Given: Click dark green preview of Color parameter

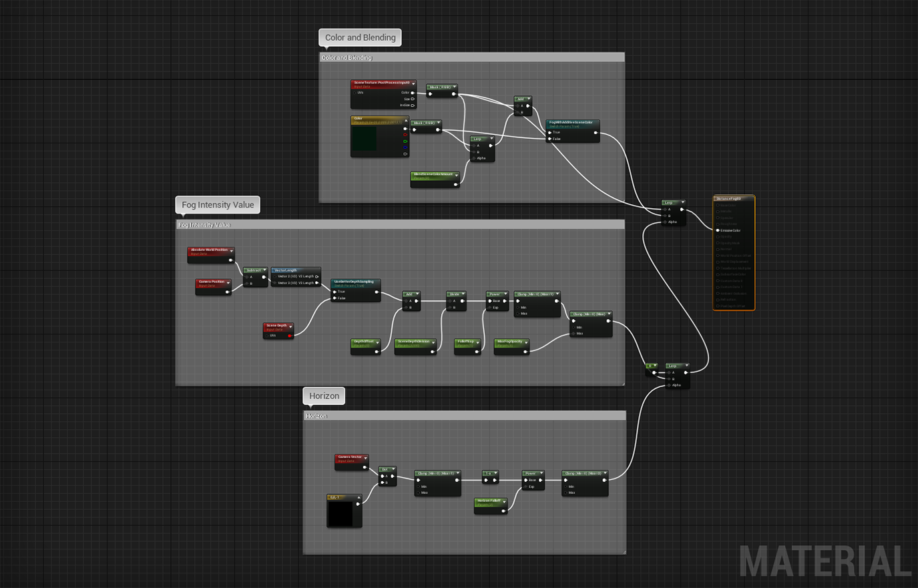Looking at the screenshot, I should pos(365,139).
